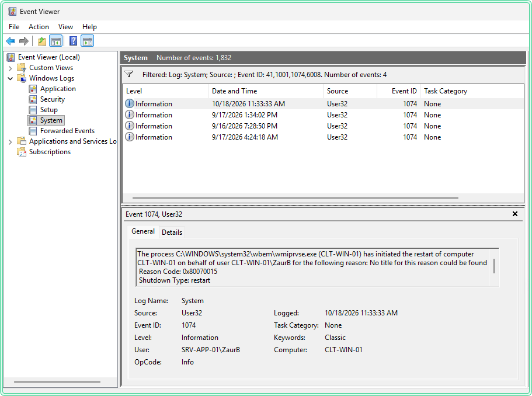
Task: Sort by the Level column header
Action: (x=165, y=91)
